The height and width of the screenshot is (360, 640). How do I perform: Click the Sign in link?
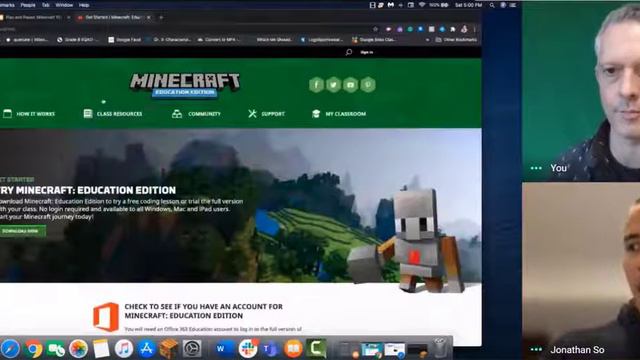(367, 52)
